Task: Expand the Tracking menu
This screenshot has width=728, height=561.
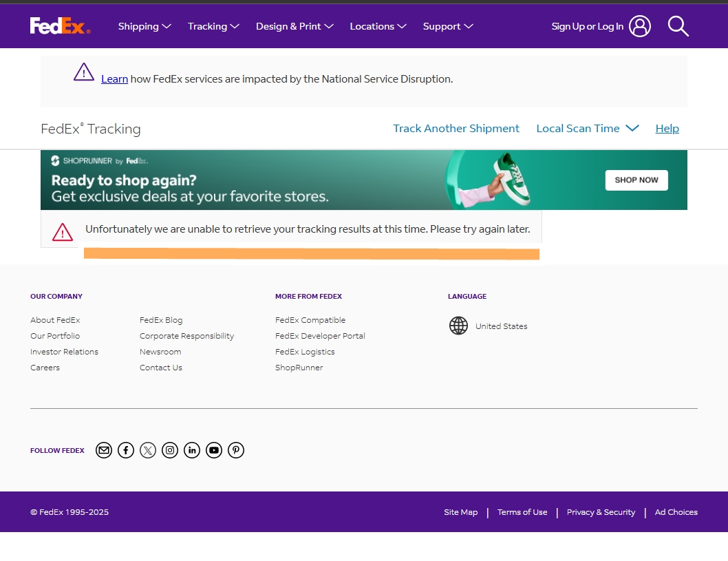Action: tap(213, 26)
